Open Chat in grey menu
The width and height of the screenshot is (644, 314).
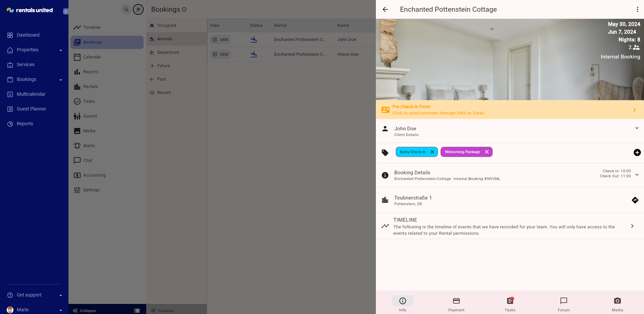pos(107,161)
